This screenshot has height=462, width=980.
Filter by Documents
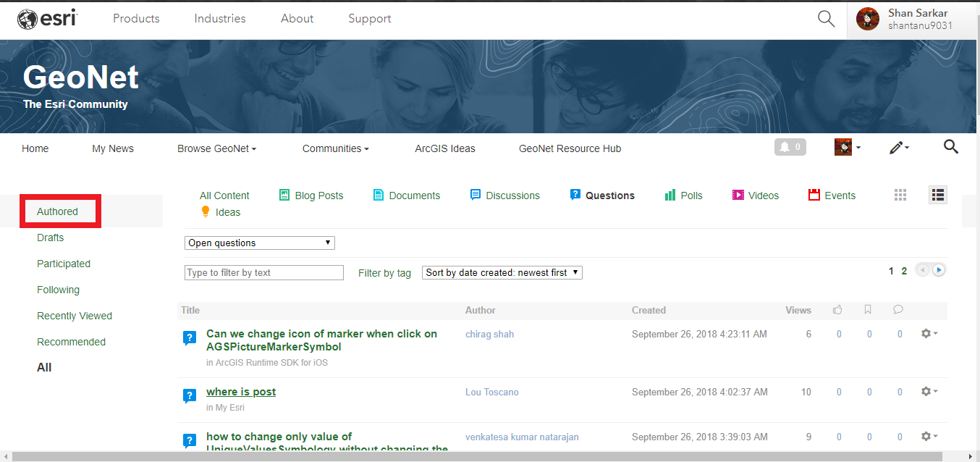407,196
